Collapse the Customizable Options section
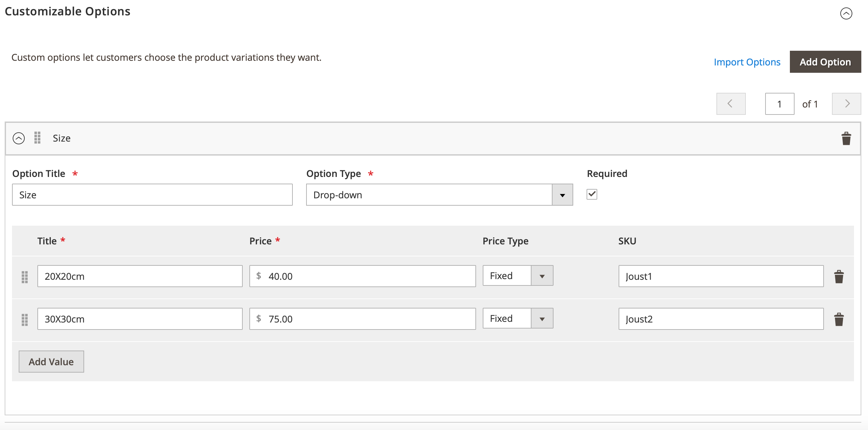868x430 pixels. click(846, 13)
